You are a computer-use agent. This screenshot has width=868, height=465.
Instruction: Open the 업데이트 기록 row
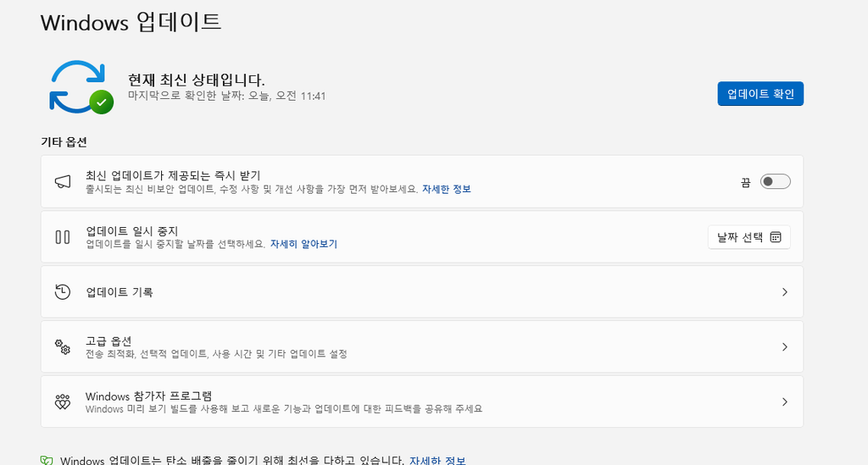pos(422,292)
